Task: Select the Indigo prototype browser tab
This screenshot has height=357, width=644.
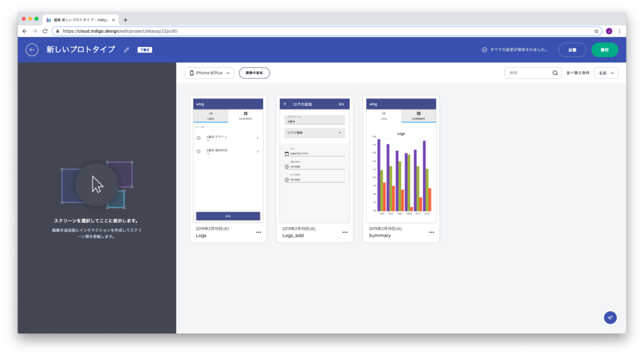Action: pyautogui.click(x=80, y=20)
